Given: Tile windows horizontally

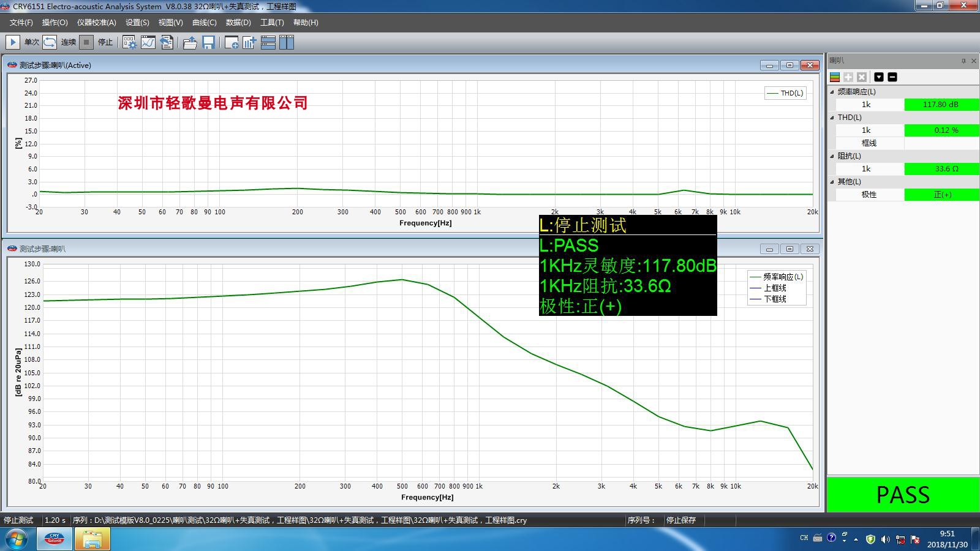Looking at the screenshot, I should (268, 42).
